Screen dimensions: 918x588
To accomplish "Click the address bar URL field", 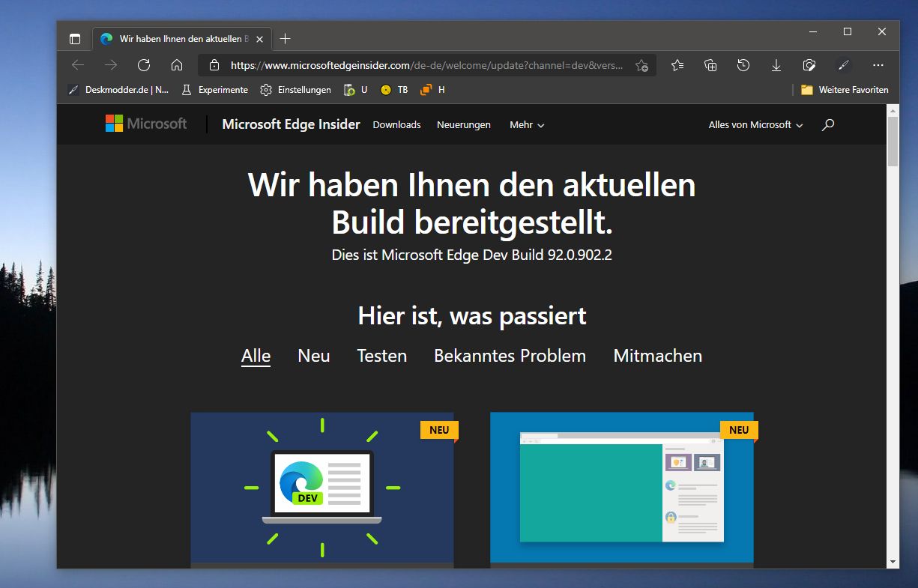I will (426, 65).
